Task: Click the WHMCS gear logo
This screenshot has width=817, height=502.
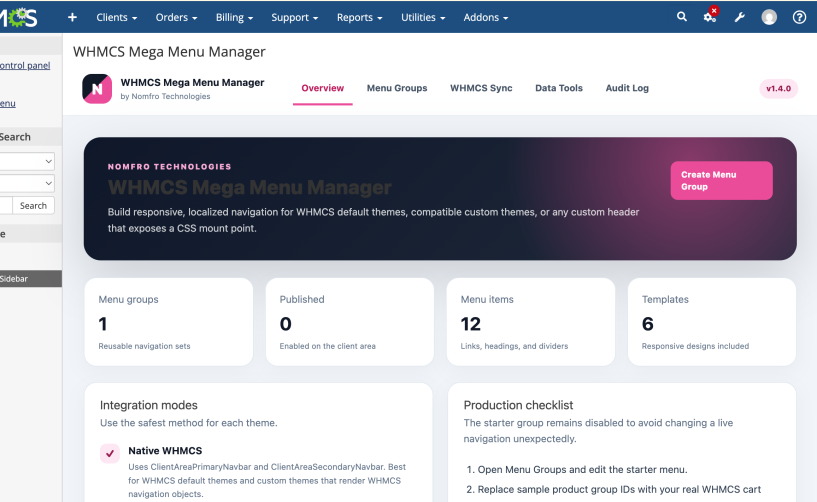Action: 18,18
